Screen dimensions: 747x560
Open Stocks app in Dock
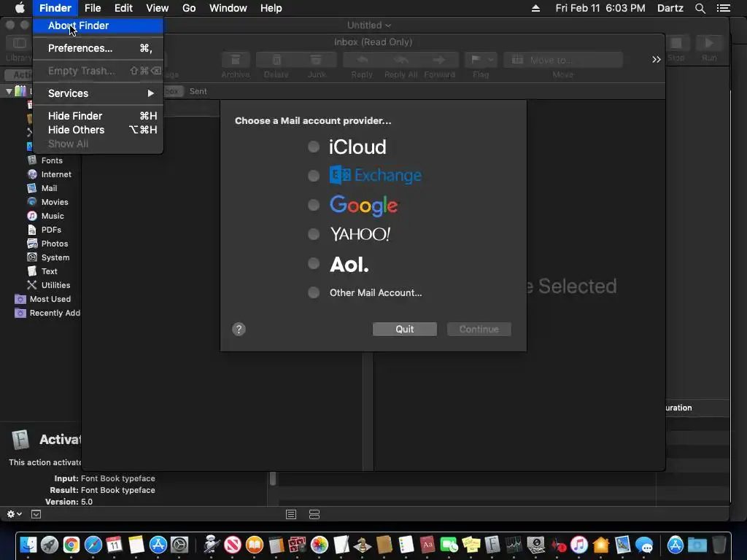click(514, 544)
